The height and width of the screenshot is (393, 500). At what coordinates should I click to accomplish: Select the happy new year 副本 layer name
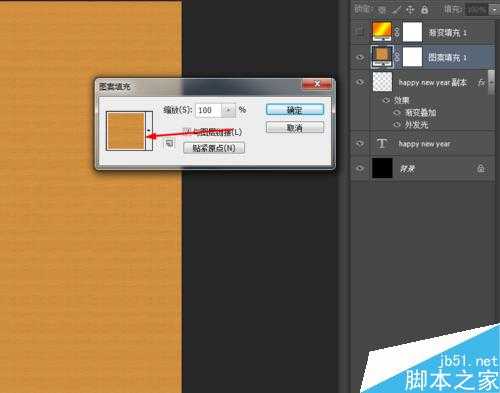click(x=432, y=82)
